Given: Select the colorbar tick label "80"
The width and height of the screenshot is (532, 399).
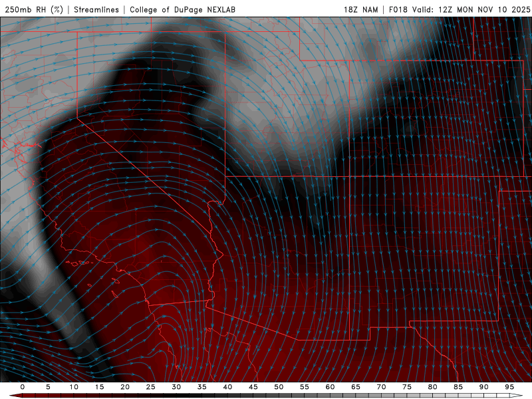Looking at the screenshot, I should click(432, 387).
